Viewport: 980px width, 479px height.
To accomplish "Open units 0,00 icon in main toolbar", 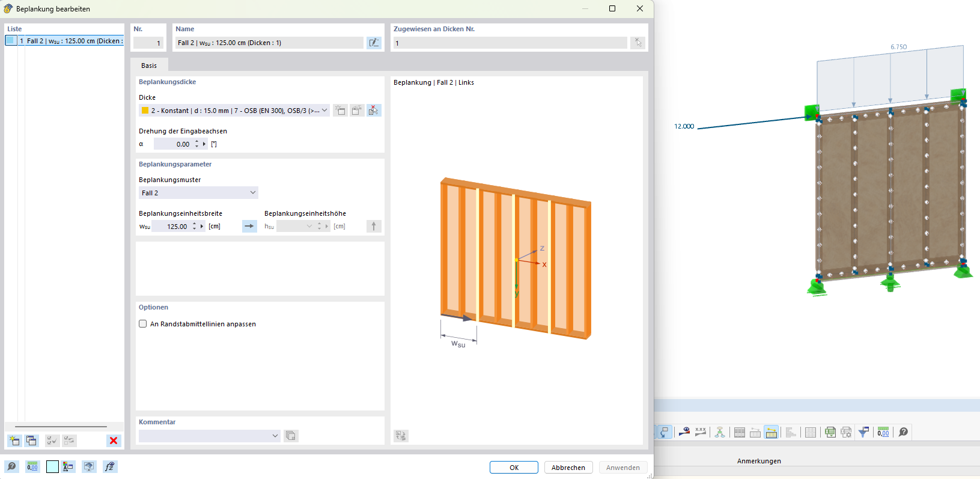I will (883, 432).
